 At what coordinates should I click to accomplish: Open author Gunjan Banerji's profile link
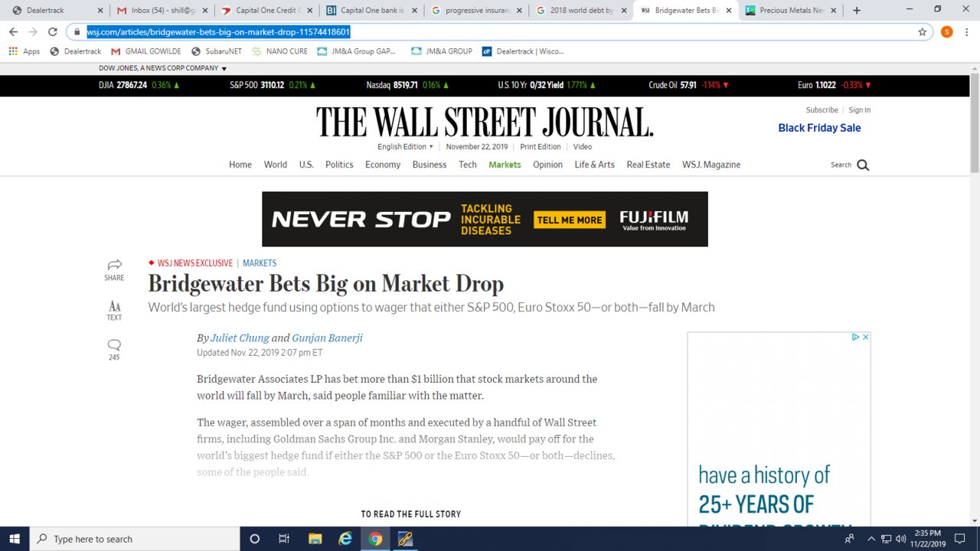[328, 338]
